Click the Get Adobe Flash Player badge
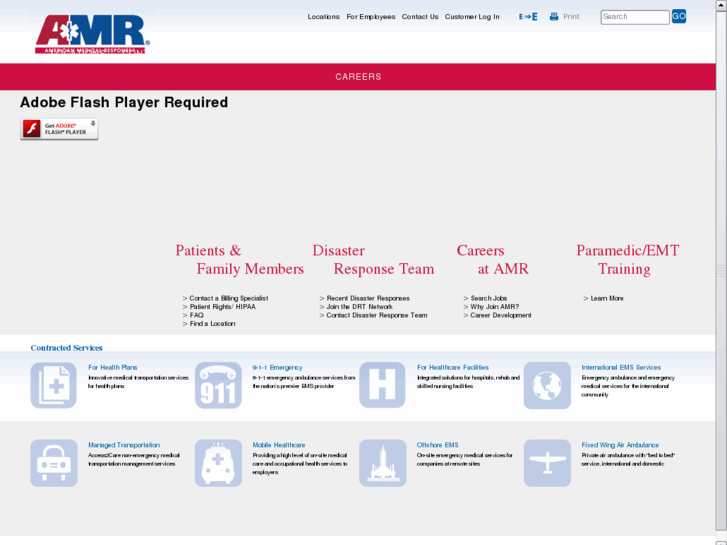 pyautogui.click(x=59, y=129)
